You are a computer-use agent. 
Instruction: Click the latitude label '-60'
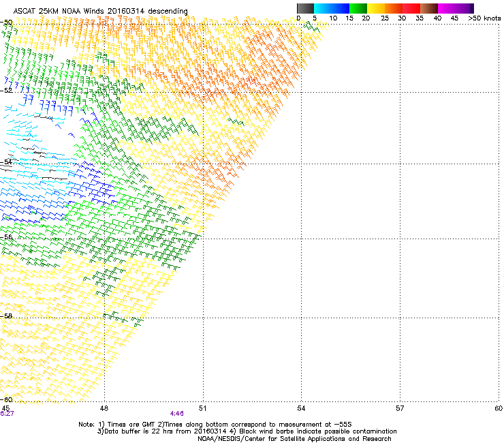click(6, 399)
